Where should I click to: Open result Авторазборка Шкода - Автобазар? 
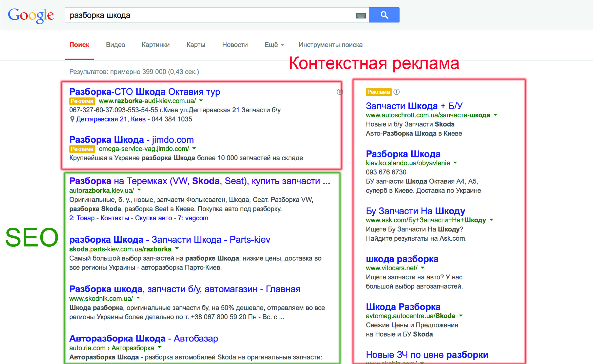(144, 338)
